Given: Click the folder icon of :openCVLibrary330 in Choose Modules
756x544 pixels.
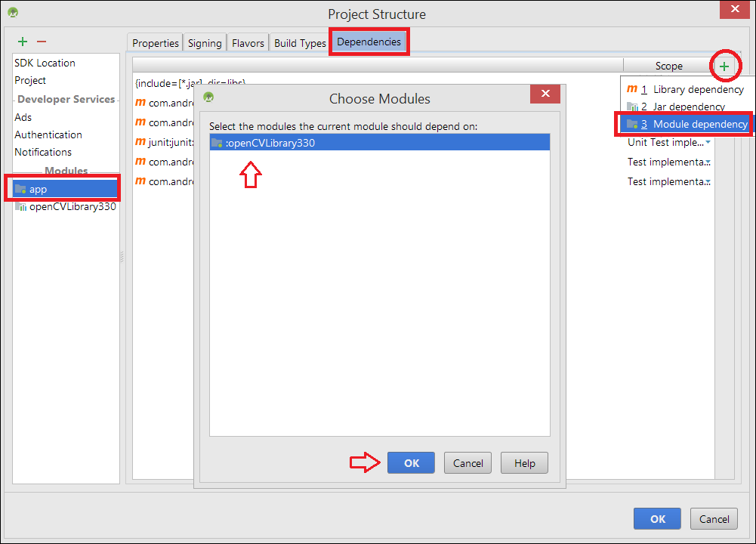Looking at the screenshot, I should coord(217,143).
